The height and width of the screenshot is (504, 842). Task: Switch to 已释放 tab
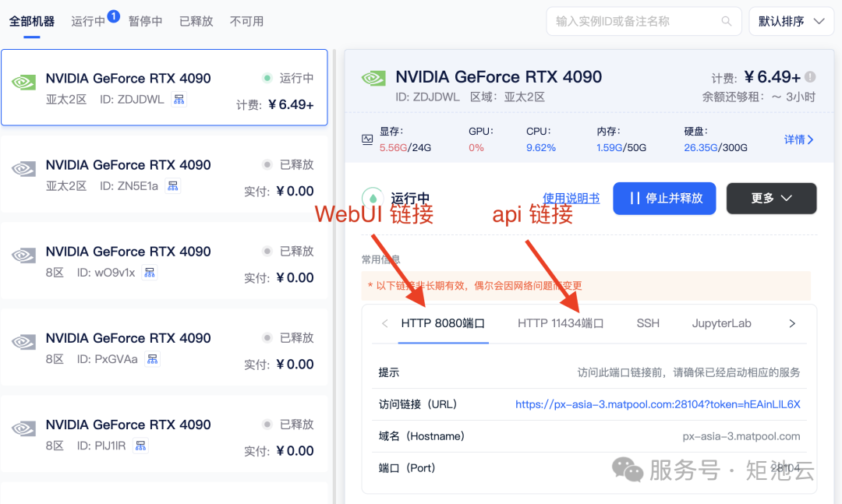pos(196,22)
